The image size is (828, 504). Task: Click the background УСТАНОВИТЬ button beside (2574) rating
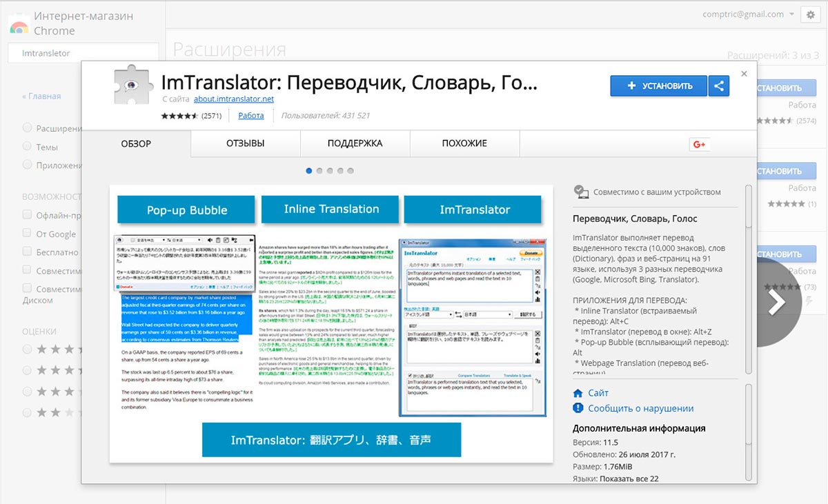(787, 88)
